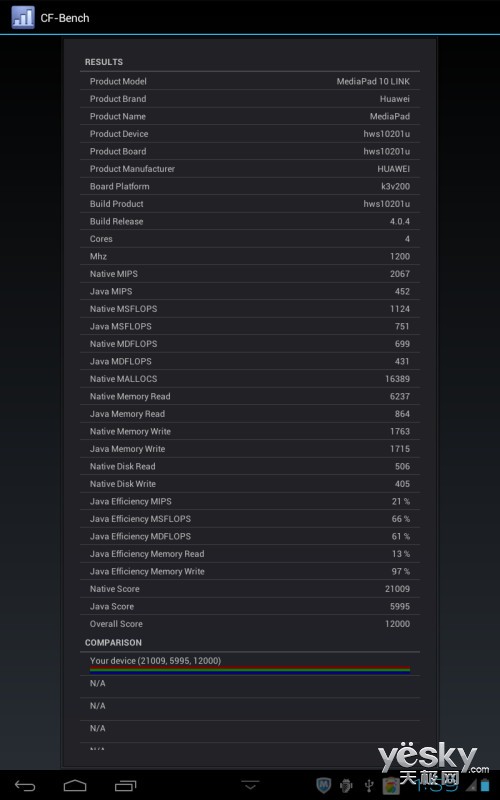The image size is (500, 800).
Task: Tap the USB connection status icon
Action: (x=369, y=785)
